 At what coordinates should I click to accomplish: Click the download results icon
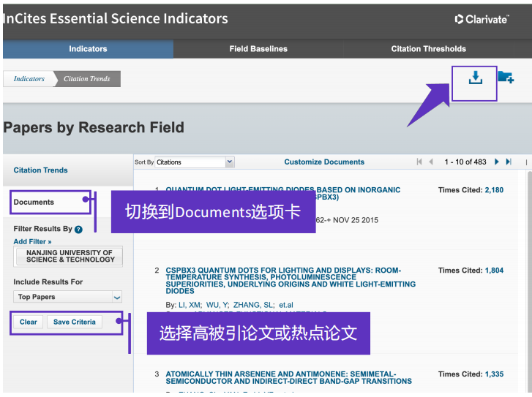(475, 77)
